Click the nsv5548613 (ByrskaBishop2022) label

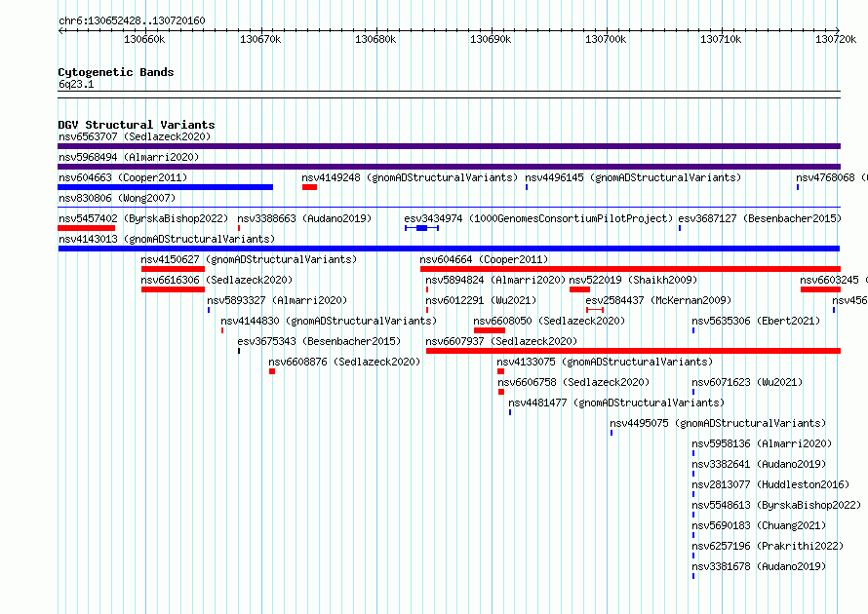pos(776,505)
